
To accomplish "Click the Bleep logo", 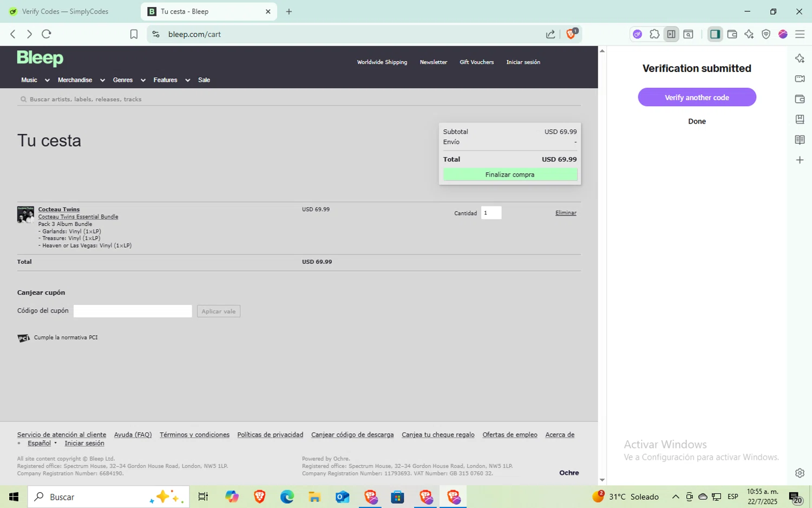I will pos(40,58).
